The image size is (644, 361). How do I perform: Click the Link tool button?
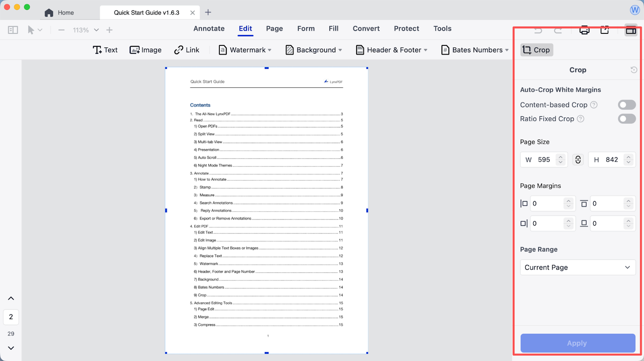[x=187, y=50]
